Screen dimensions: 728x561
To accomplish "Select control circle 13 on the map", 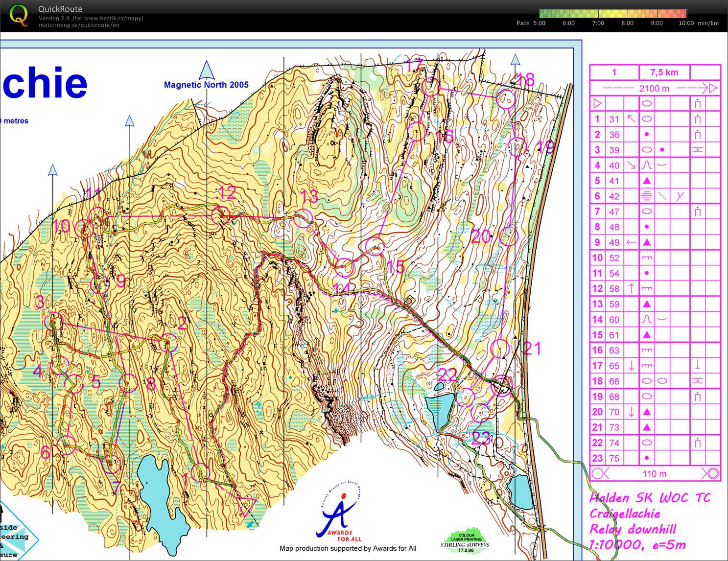I will click(x=303, y=218).
